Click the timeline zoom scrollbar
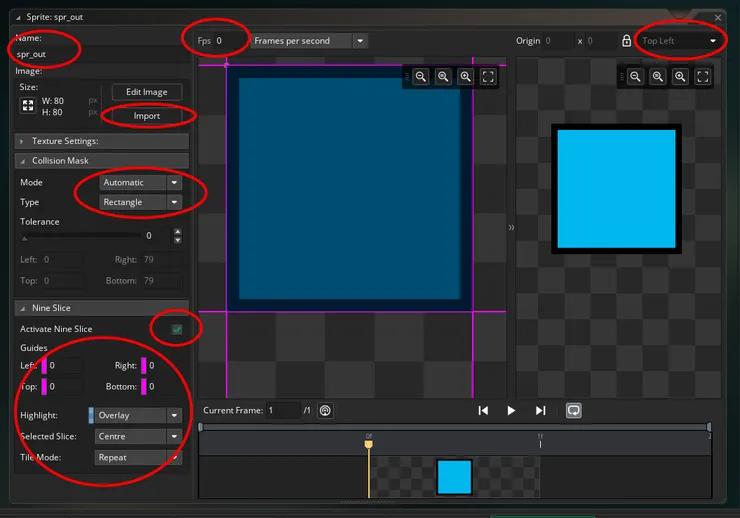740x518 pixels. point(454,427)
